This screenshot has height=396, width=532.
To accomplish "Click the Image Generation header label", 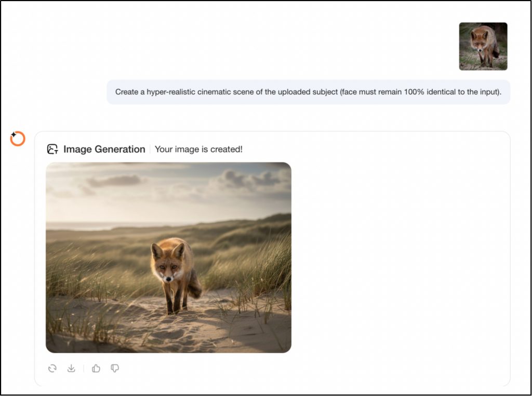I will [104, 149].
